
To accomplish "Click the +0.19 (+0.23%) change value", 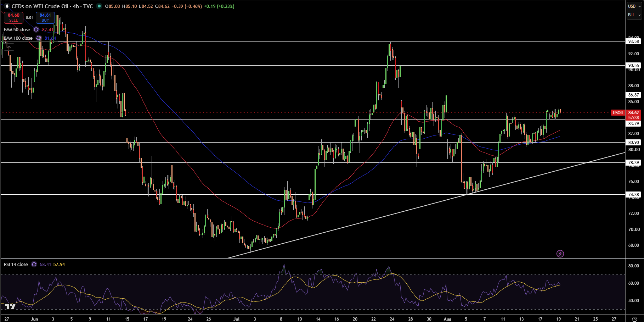I will [x=219, y=6].
